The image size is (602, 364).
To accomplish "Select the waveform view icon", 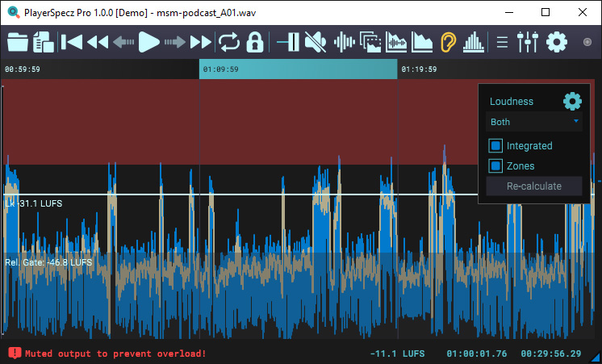I will point(345,41).
